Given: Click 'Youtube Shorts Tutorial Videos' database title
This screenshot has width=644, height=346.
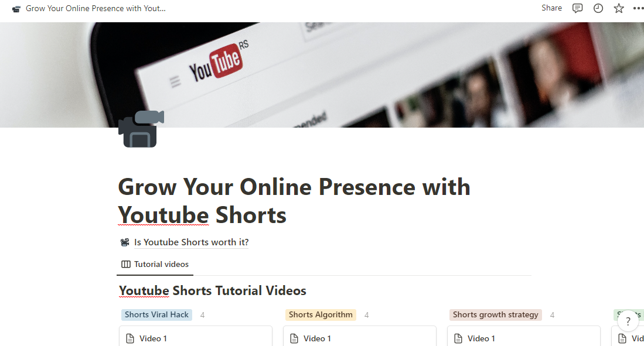Looking at the screenshot, I should 212,290.
